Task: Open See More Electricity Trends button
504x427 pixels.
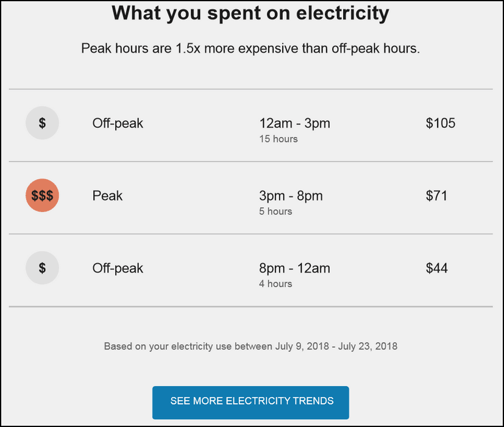Action: (x=250, y=403)
